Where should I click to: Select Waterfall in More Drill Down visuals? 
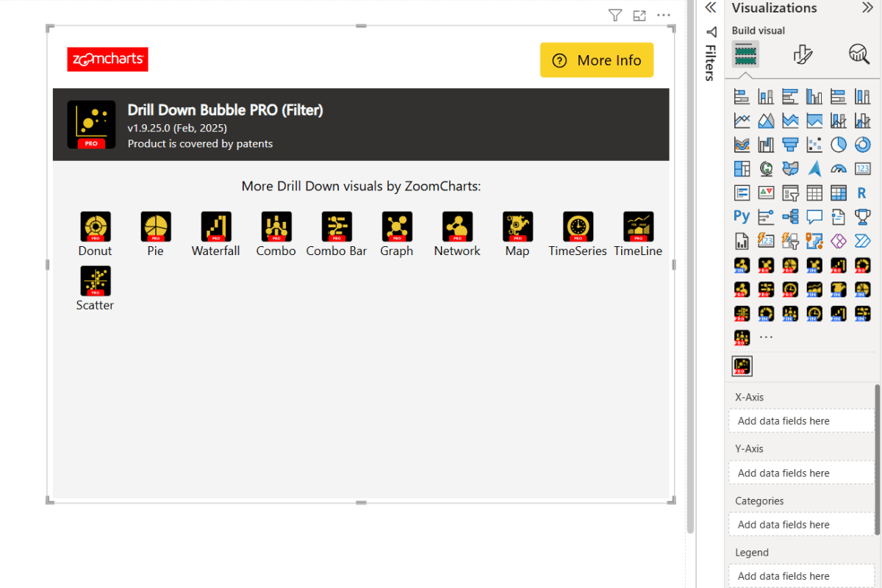tap(216, 234)
